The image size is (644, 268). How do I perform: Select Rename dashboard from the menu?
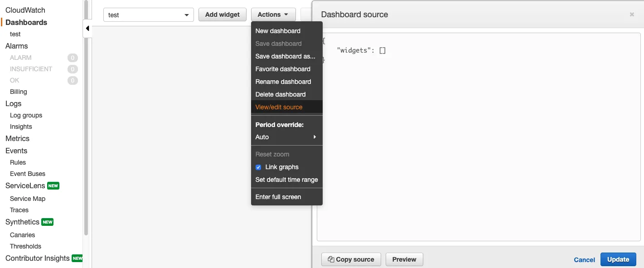click(x=283, y=82)
